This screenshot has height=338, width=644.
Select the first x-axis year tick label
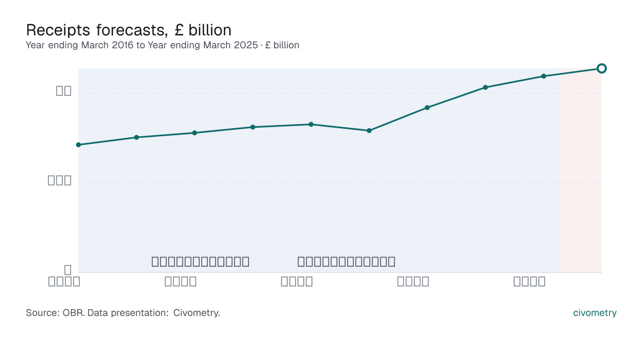[x=64, y=281]
